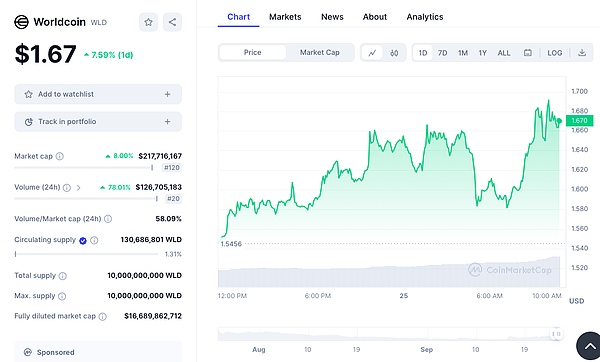600x362 pixels.
Task: Click the 1.670 price label on axis
Action: pos(579,121)
